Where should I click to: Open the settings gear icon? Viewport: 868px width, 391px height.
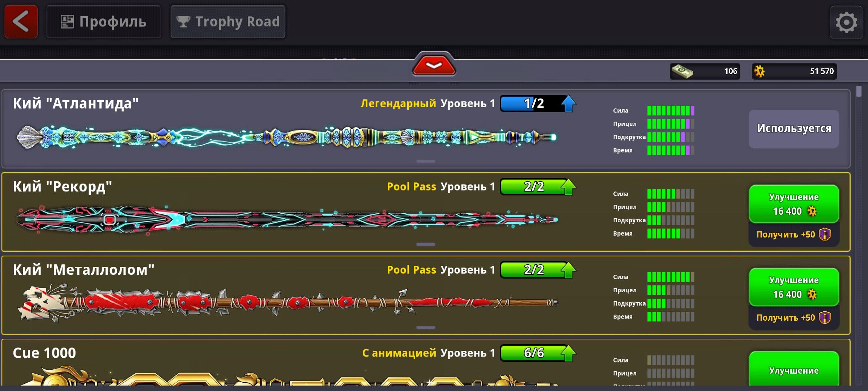click(x=846, y=22)
